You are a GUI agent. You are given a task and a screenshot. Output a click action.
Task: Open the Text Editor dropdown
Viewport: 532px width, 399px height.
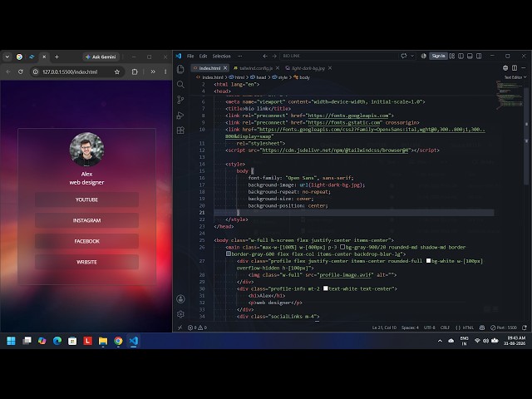[515, 77]
